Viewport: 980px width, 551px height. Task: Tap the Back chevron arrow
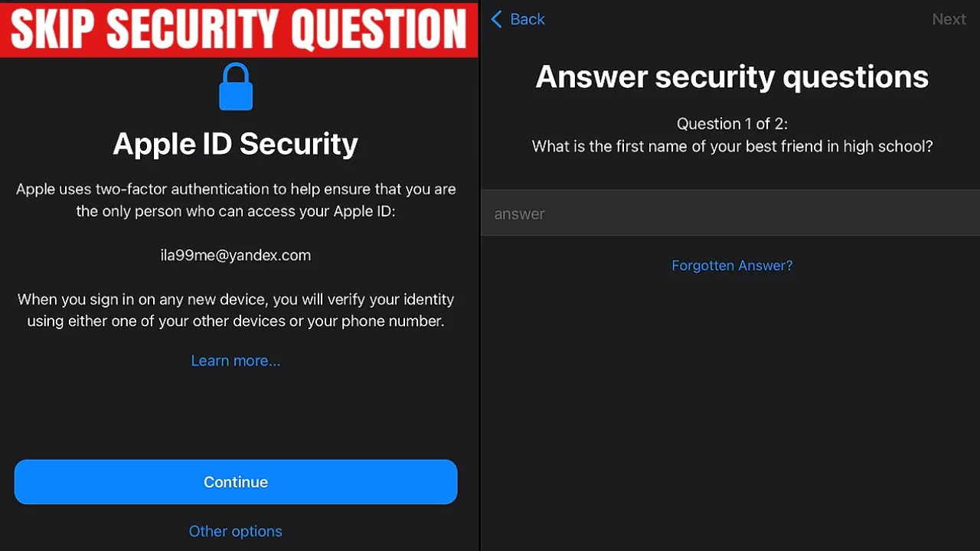click(x=496, y=19)
